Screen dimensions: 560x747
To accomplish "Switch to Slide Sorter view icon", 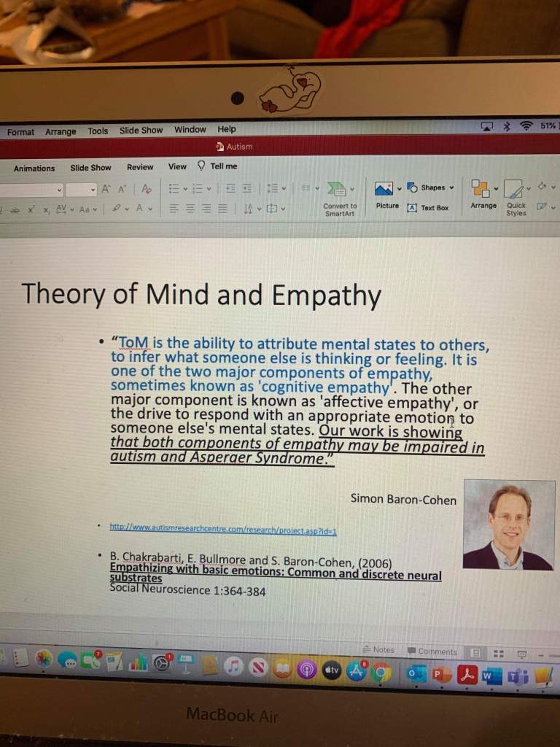I will tap(499, 654).
